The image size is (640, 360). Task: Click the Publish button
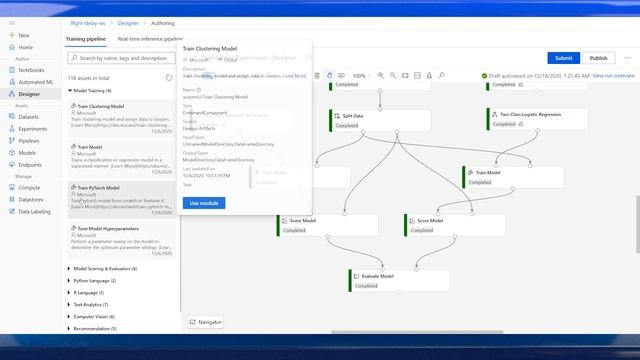pyautogui.click(x=598, y=58)
